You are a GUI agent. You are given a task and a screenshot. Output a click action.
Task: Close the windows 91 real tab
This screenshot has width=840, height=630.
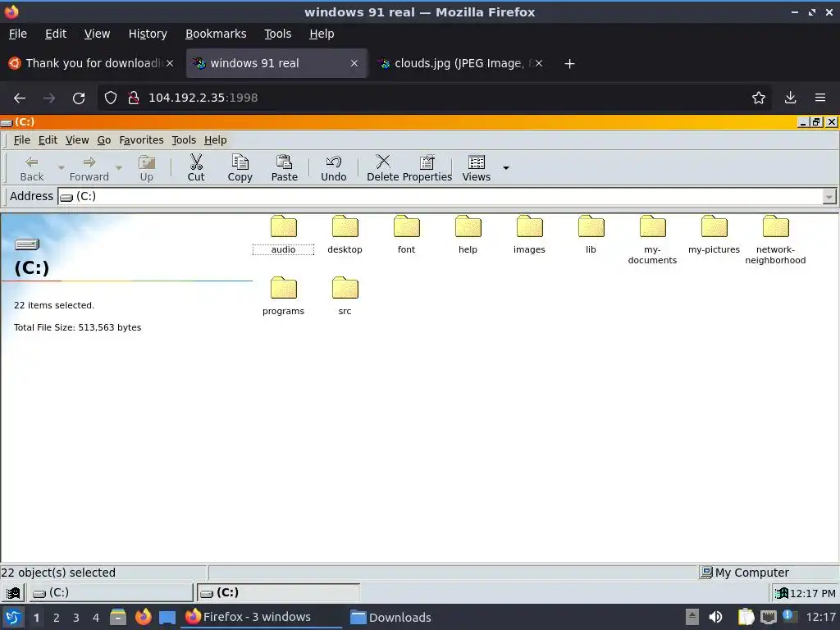tap(354, 63)
